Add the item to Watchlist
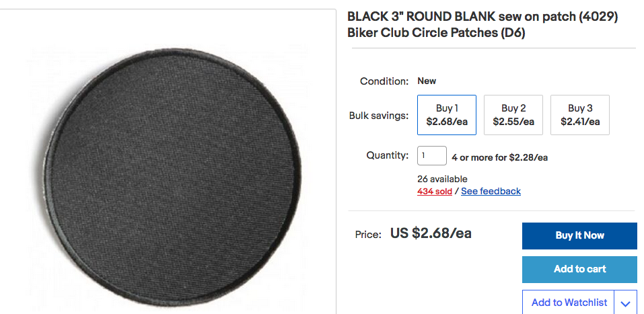The height and width of the screenshot is (314, 644). point(569,303)
